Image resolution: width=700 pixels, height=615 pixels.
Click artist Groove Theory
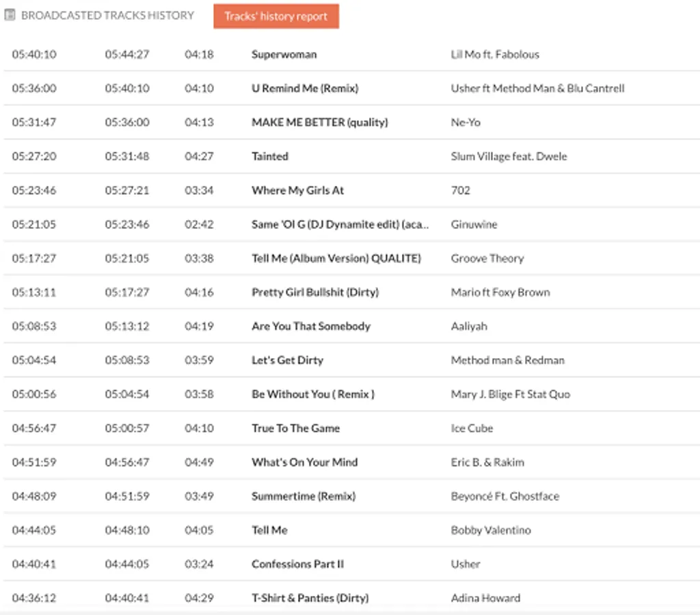tap(487, 258)
